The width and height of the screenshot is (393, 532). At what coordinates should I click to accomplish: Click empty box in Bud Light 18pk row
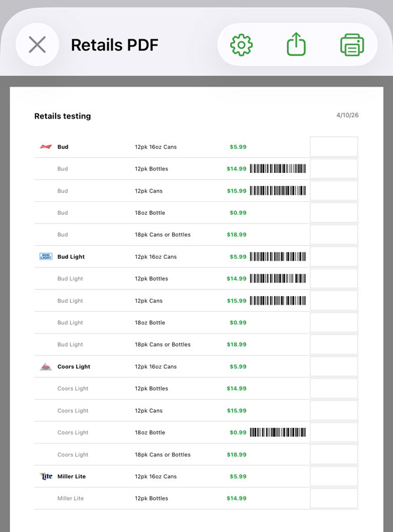[334, 345]
